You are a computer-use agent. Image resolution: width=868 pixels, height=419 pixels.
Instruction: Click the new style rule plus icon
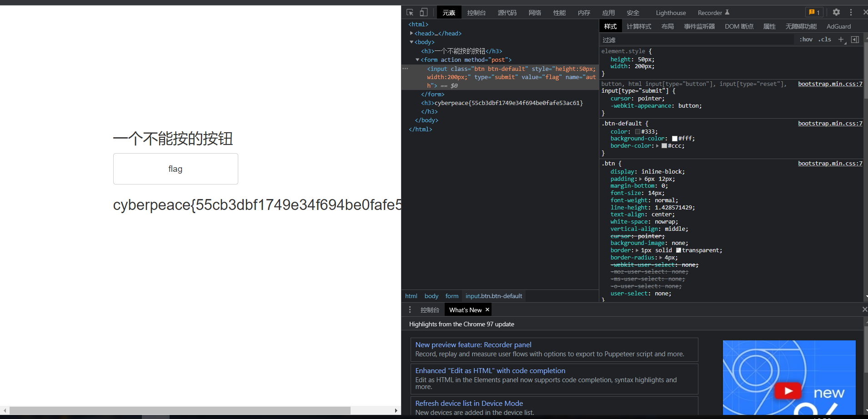[841, 40]
